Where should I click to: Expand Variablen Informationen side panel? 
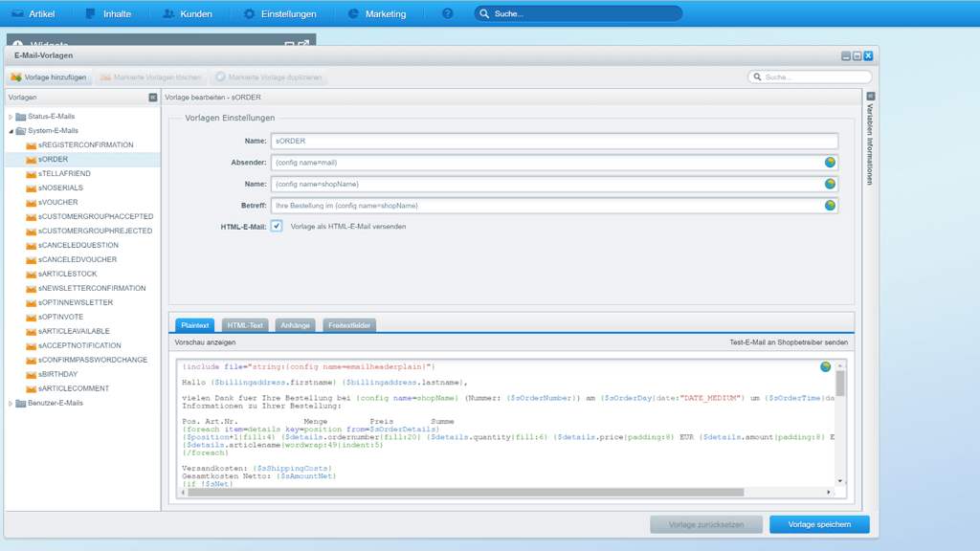click(x=870, y=97)
